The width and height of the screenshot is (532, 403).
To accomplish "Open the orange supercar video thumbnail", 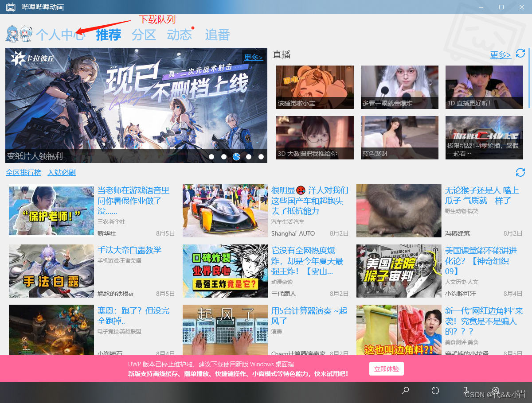I will (225, 211).
